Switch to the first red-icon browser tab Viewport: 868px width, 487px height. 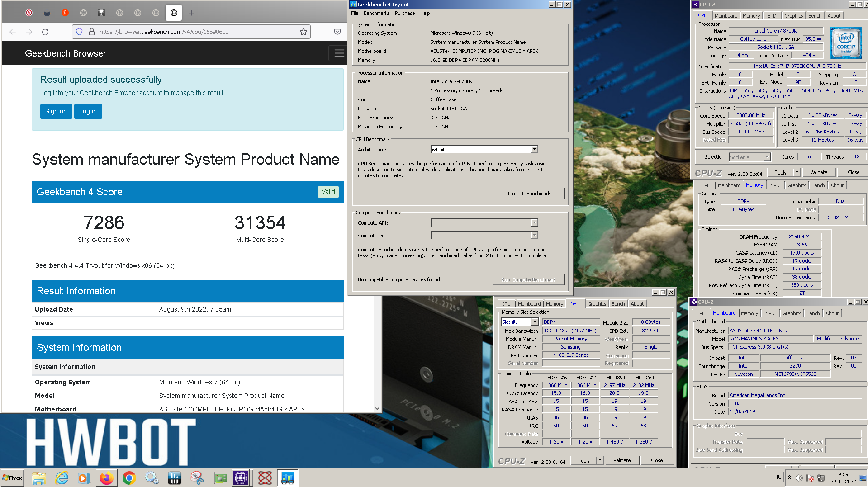[29, 13]
